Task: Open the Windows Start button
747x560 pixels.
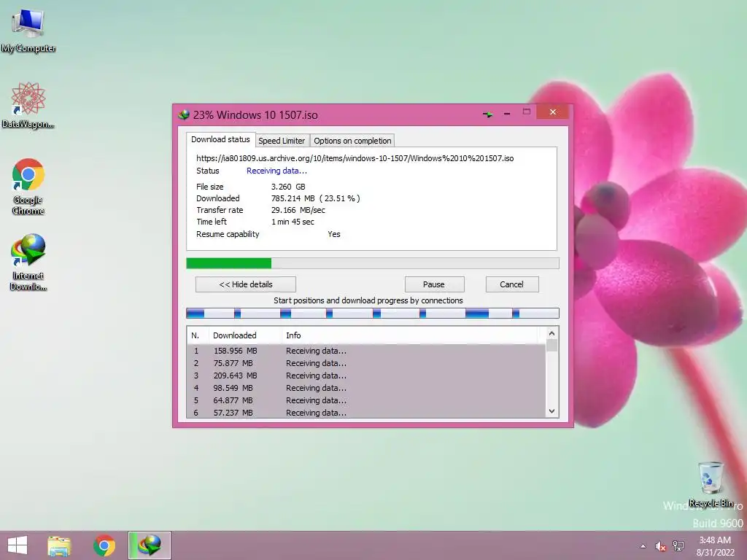Action: tap(18, 545)
